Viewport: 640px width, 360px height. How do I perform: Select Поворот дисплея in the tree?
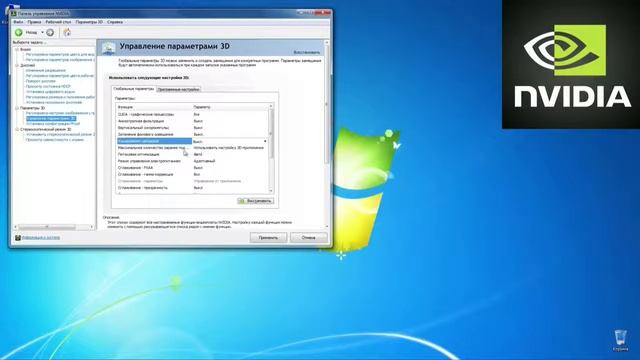point(41,81)
